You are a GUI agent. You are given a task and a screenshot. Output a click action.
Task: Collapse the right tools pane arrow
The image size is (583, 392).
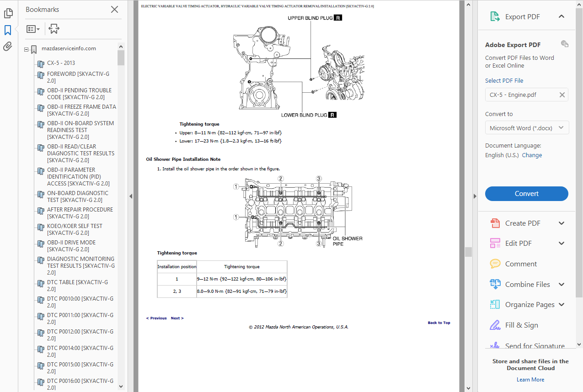475,196
